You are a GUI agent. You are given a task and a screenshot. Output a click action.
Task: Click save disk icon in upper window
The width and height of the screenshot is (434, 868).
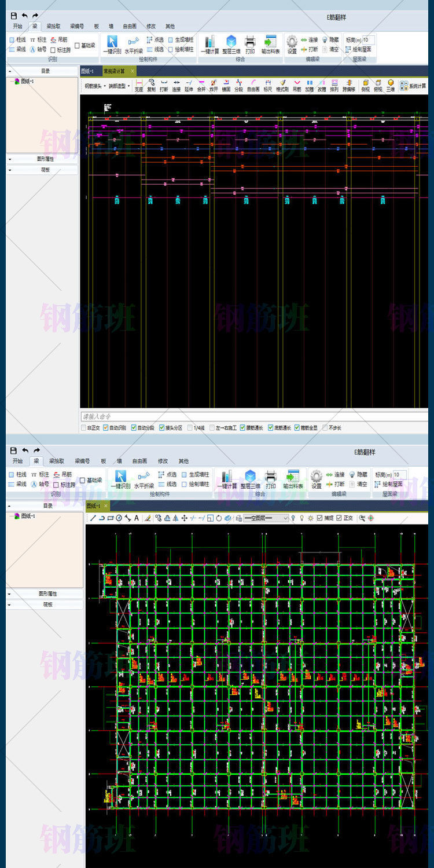point(14,16)
